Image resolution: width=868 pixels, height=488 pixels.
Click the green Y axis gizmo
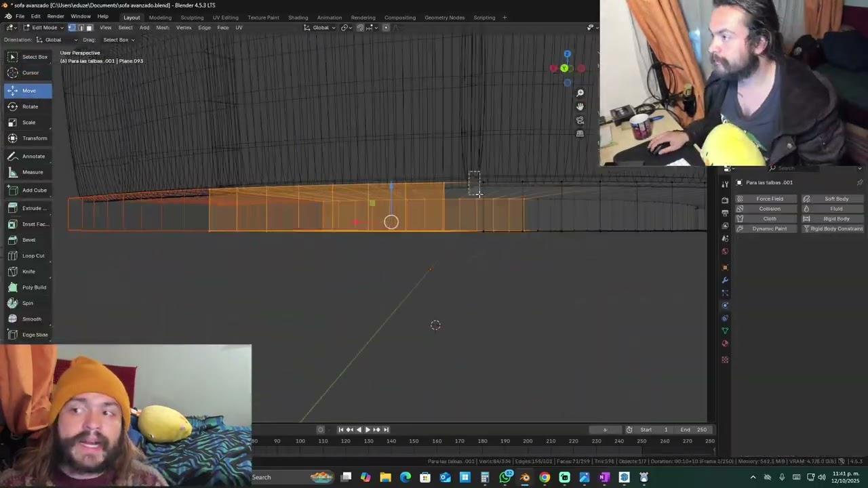(564, 68)
